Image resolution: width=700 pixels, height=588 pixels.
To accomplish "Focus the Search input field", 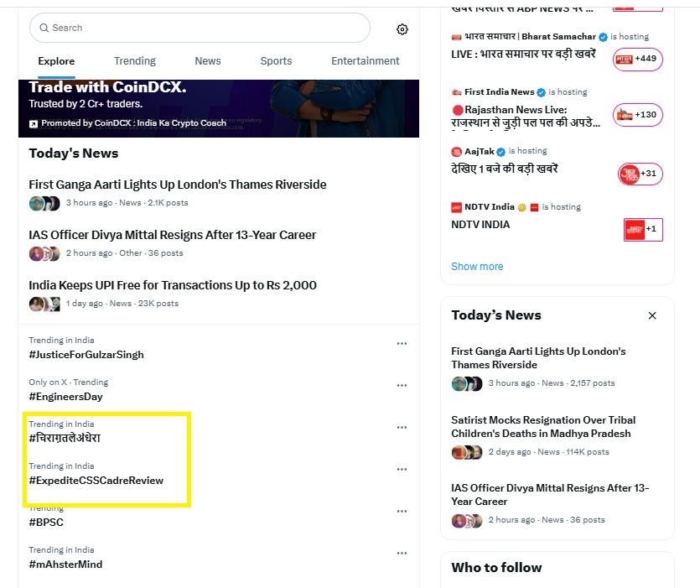I will point(200,28).
